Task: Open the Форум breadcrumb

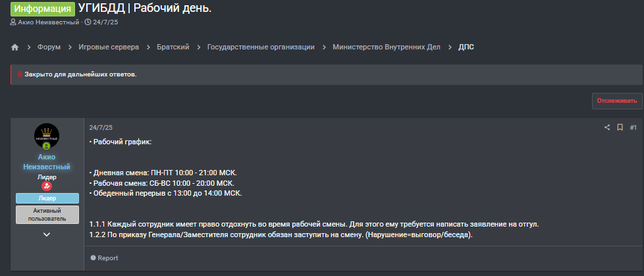Action: (x=49, y=47)
